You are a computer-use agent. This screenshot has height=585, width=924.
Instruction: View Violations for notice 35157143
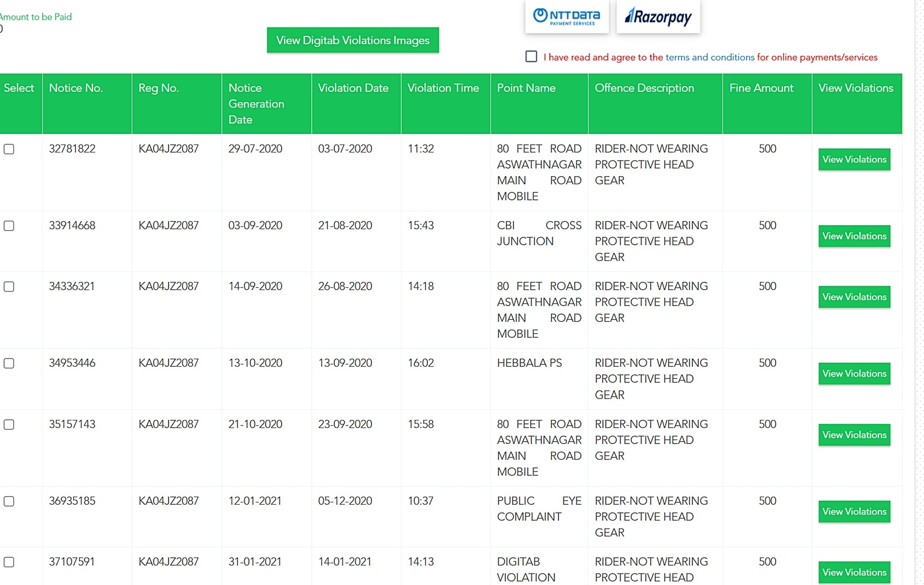pos(854,435)
